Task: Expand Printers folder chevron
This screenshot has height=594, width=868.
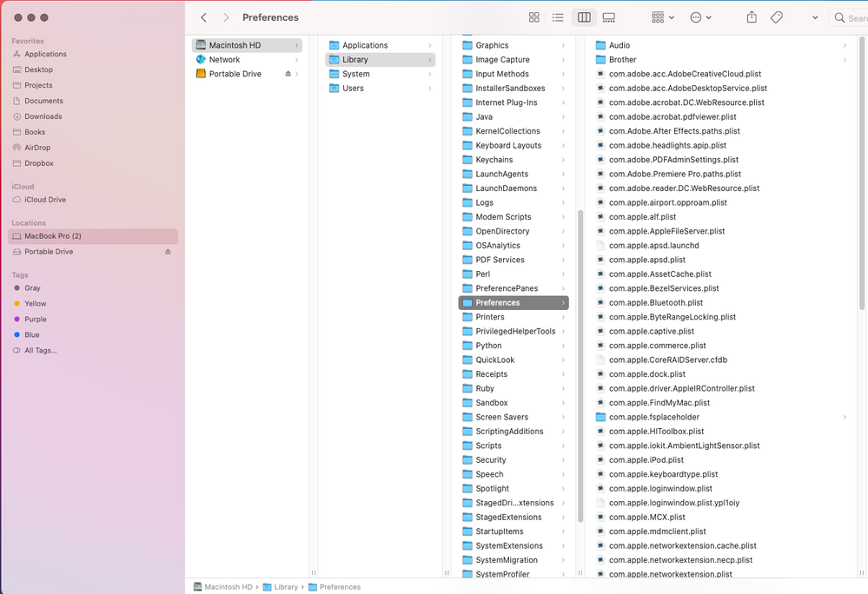Action: pos(564,318)
